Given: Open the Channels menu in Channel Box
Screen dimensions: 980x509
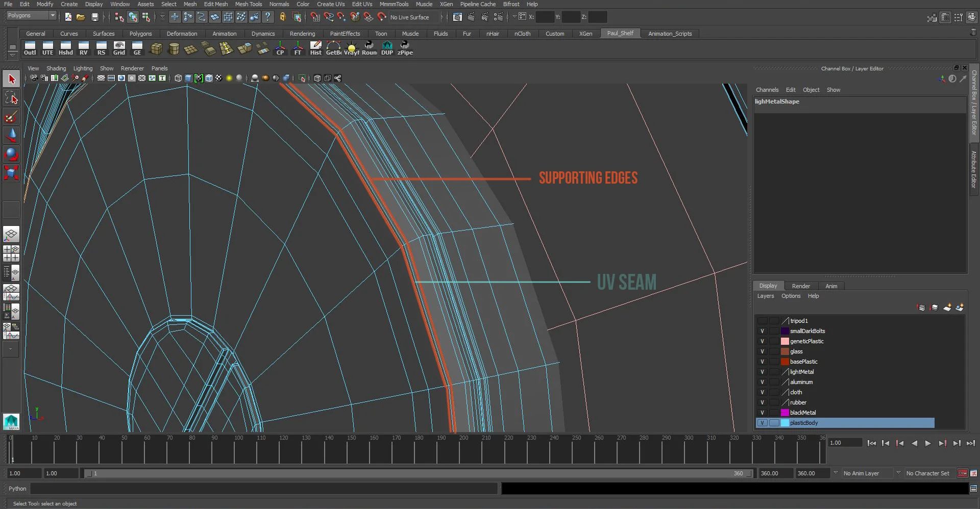Looking at the screenshot, I should (x=767, y=90).
